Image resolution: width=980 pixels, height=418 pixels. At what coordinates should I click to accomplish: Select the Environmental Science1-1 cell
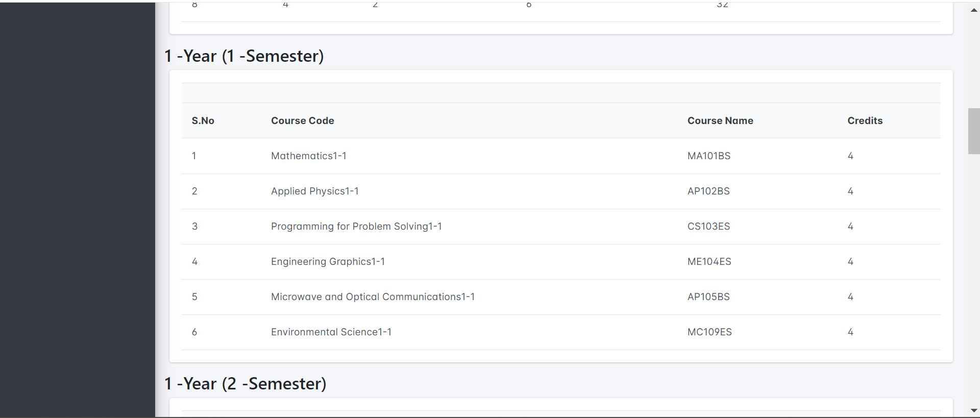click(331, 332)
